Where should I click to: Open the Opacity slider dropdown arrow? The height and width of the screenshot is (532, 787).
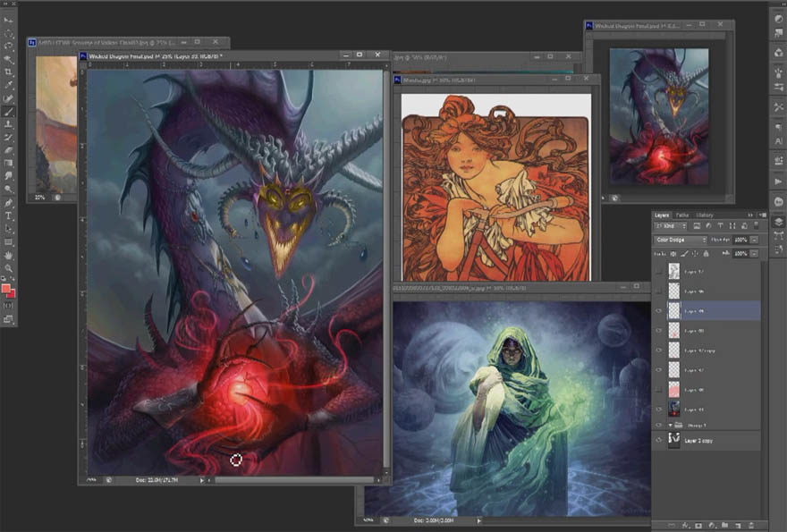(x=754, y=240)
